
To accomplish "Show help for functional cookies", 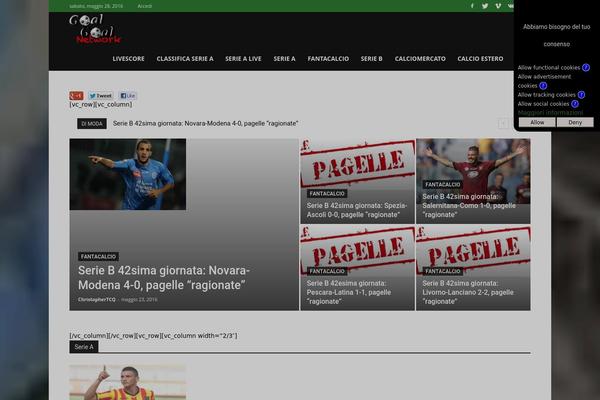I will point(586,67).
